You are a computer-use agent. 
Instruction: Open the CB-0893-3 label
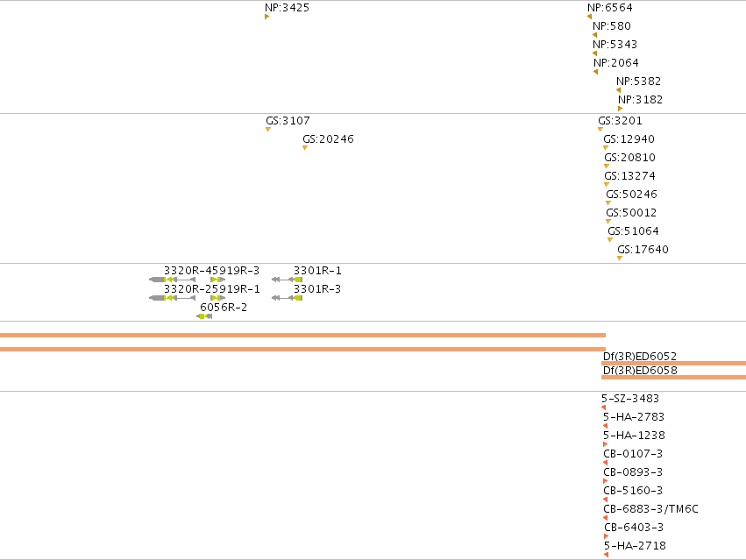pyautogui.click(x=633, y=472)
